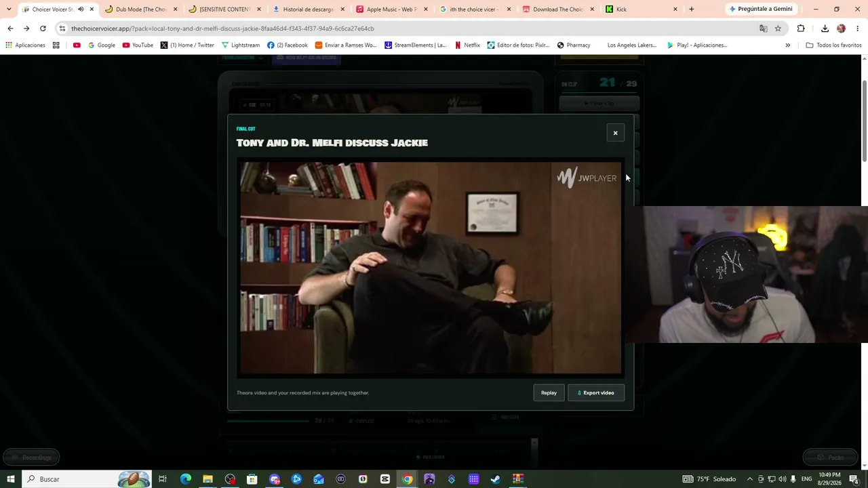The image size is (868, 488).
Task: Open File Explorer from the taskbar
Action: click(x=208, y=479)
